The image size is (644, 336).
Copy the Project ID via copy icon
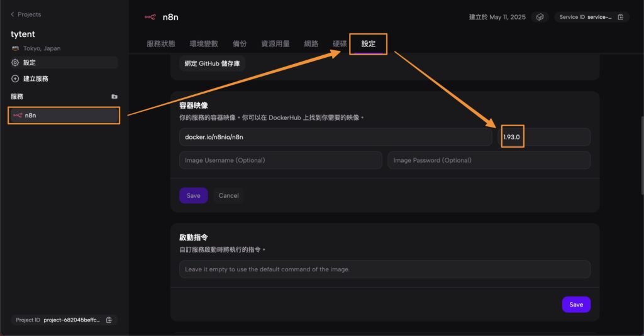click(x=109, y=320)
